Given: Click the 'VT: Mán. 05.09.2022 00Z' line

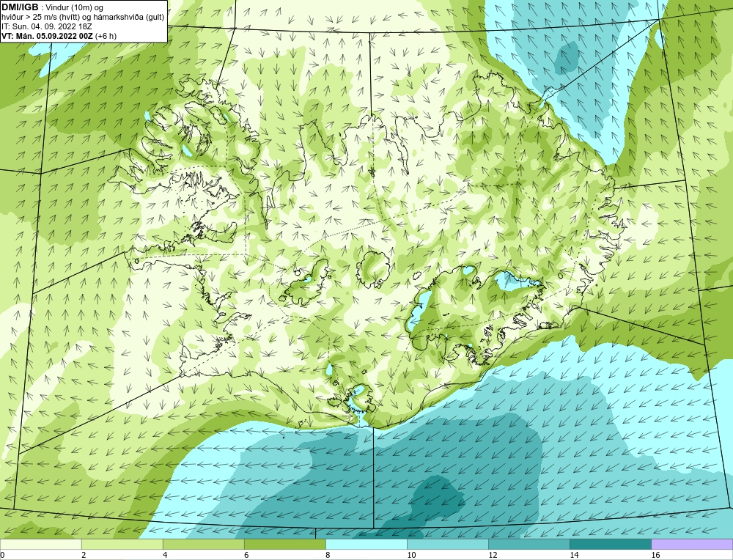Looking at the screenshot, I should pos(59,36).
